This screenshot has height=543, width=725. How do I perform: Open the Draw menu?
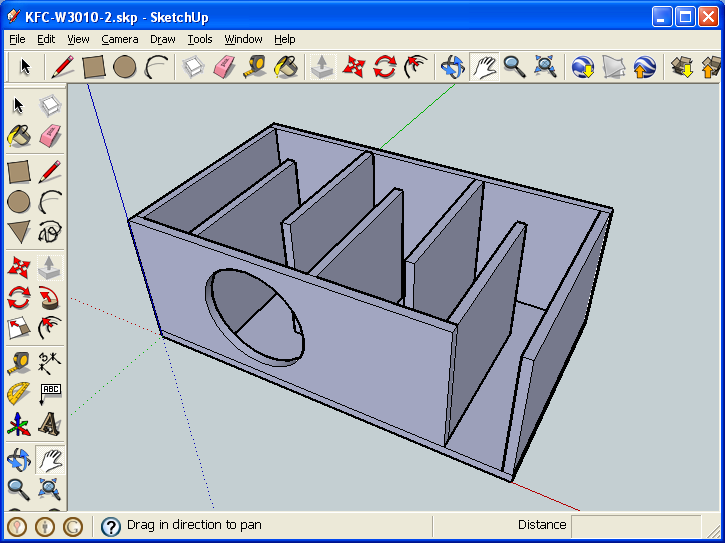(x=163, y=39)
